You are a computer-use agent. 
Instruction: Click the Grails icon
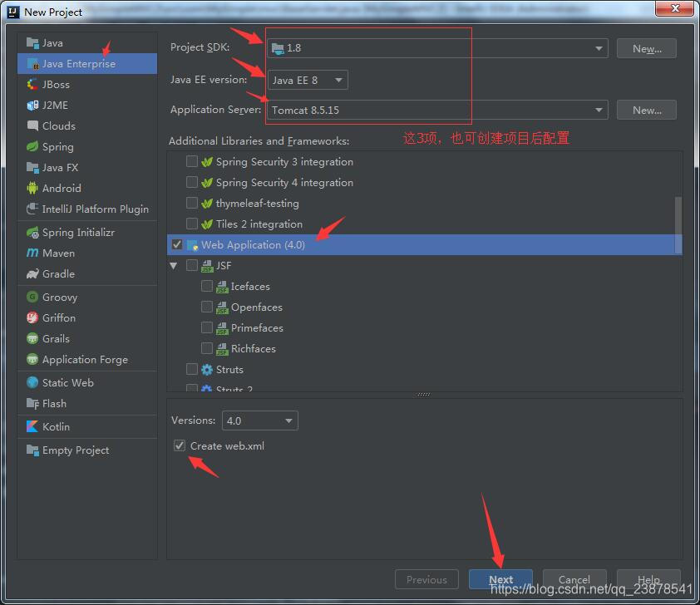pos(32,338)
